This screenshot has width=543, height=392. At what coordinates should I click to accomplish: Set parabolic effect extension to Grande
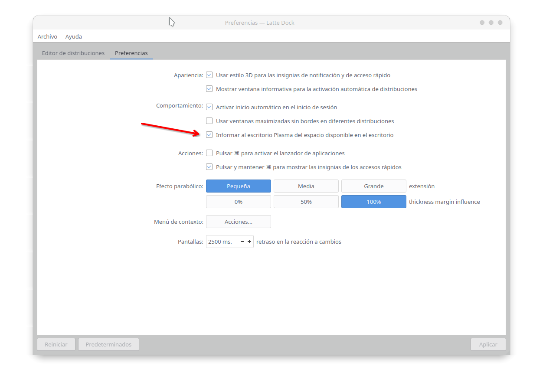[374, 186]
